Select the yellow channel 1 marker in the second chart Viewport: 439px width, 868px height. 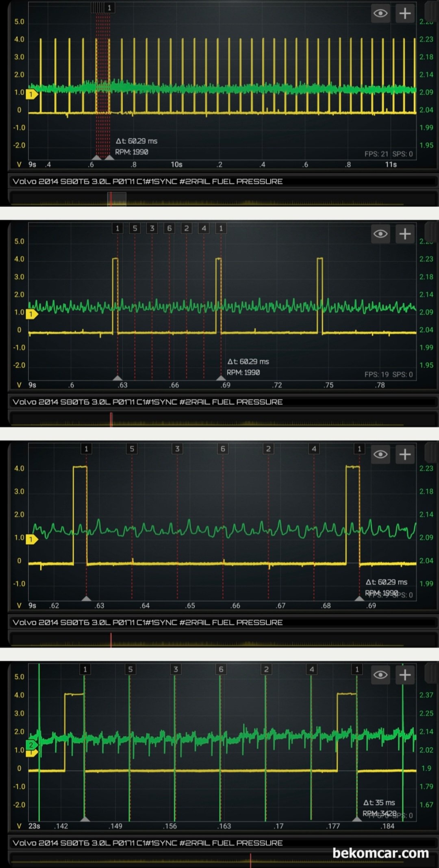pos(32,314)
